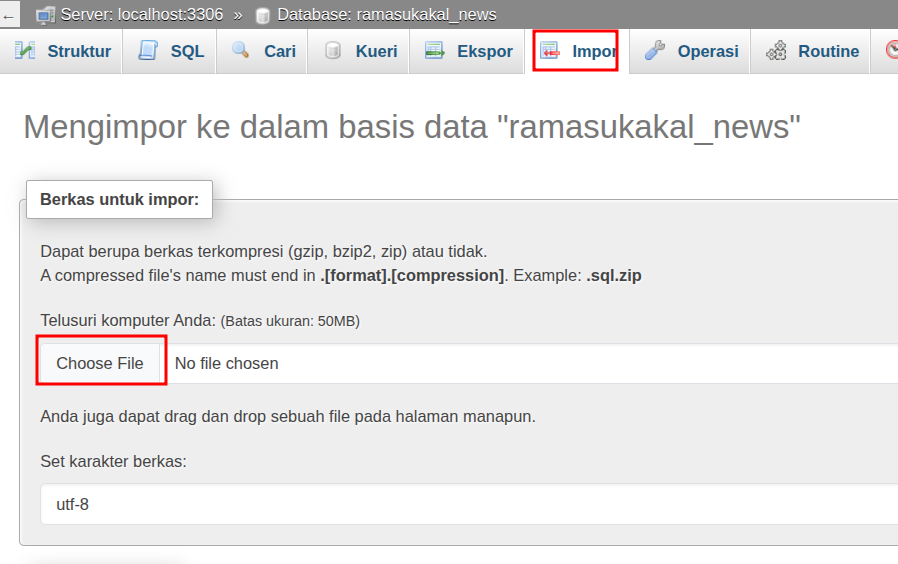
Task: Click the Operasi wrench icon
Action: (x=655, y=51)
